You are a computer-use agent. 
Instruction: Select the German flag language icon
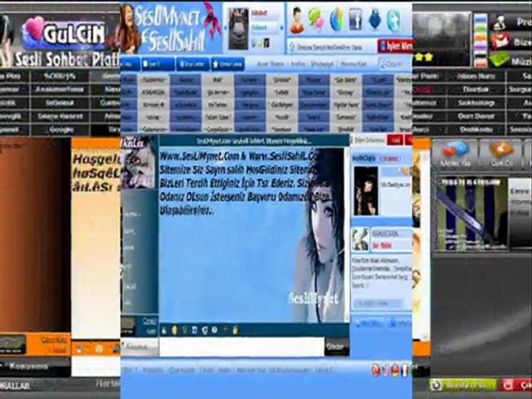click(x=395, y=371)
